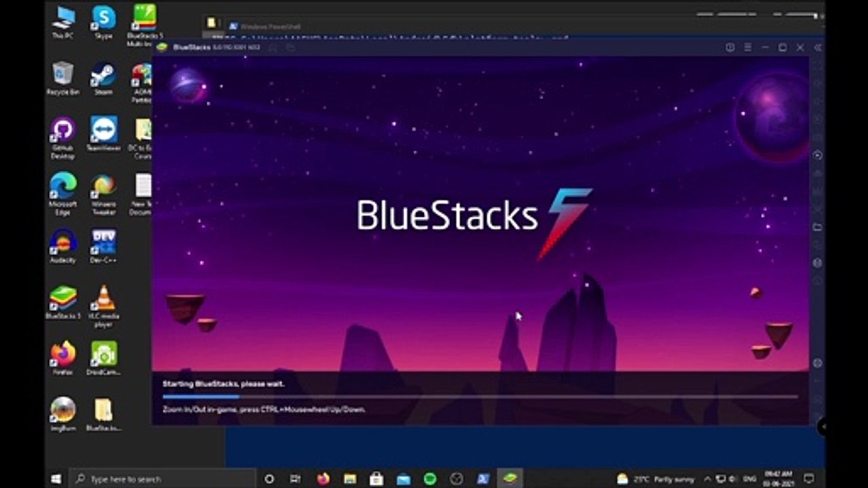Collapse the BlueStacks side toolbar
Image resolution: width=868 pixels, height=488 pixels.
(x=818, y=47)
